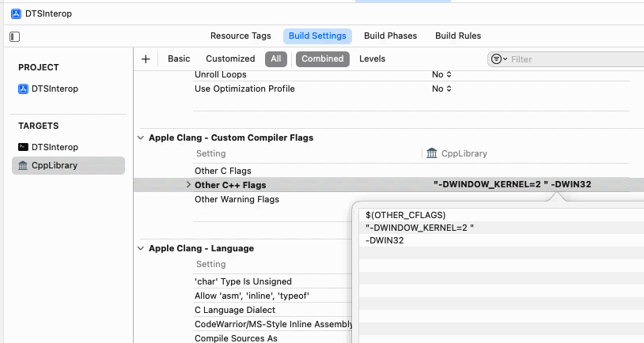Click the CppLibrary column header library icon
This screenshot has height=343, width=644.
tap(432, 153)
